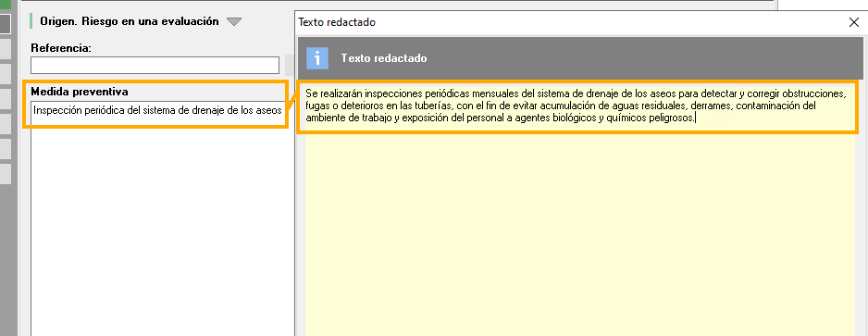Click the gray Texto redactado header banner
868x336 pixels.
click(x=580, y=58)
